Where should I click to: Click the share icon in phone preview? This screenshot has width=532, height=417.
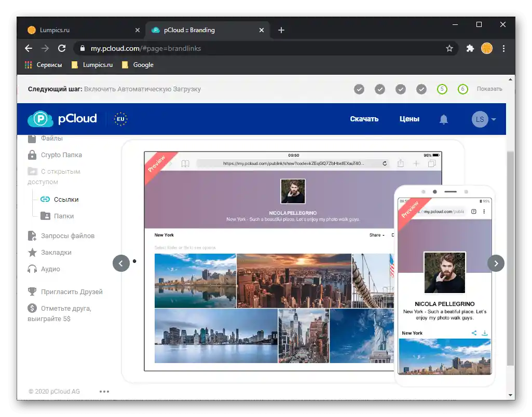click(474, 333)
